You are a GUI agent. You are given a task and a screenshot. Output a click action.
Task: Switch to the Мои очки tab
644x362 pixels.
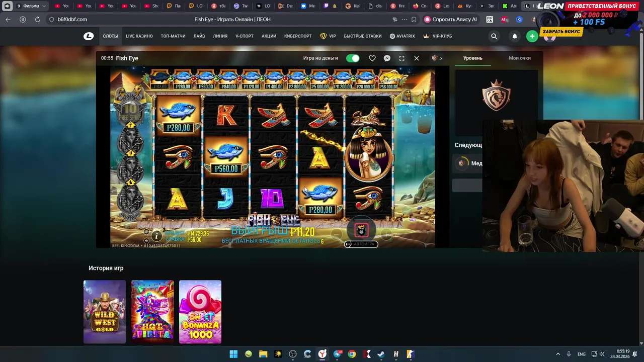[520, 58]
